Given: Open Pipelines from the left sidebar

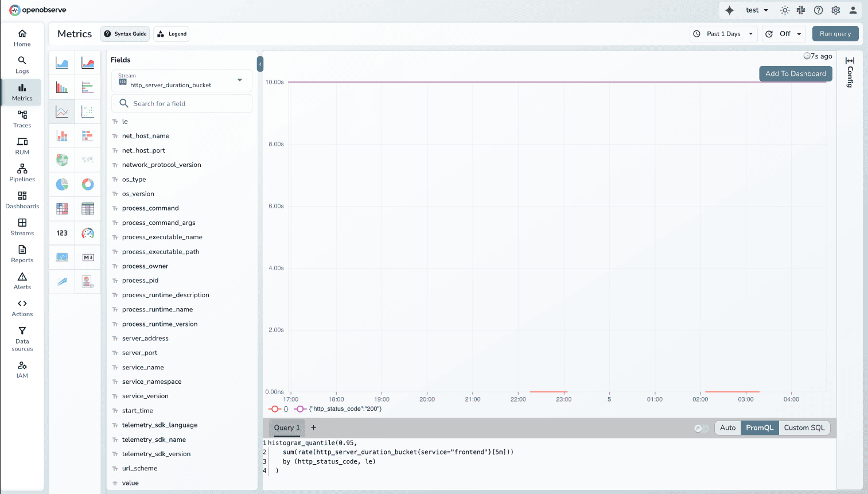Looking at the screenshot, I should 22,173.
